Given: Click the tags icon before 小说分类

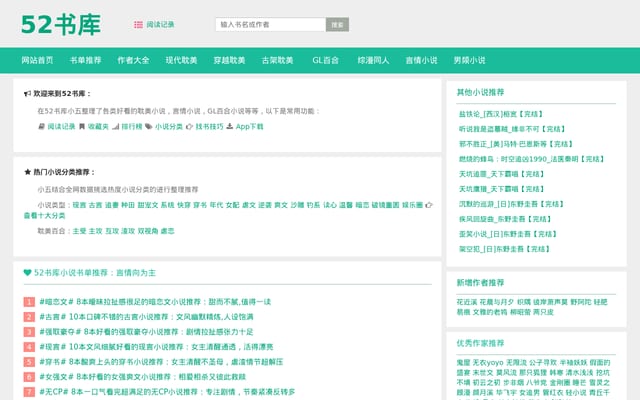Looking at the screenshot, I should 149,127.
